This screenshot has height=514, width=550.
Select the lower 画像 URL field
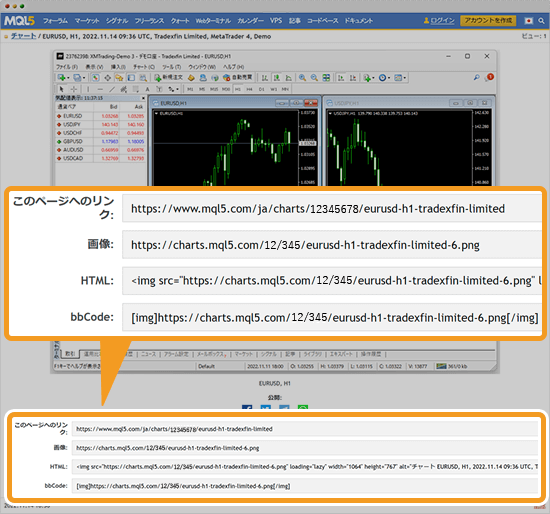[x=305, y=448]
